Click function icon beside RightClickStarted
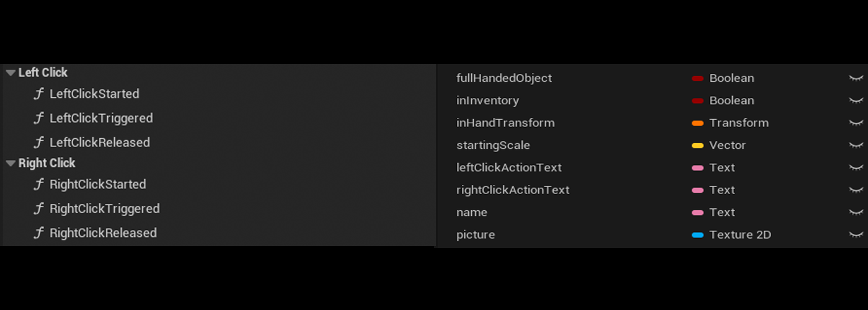Viewport: 868px width, 310px height. [x=39, y=185]
